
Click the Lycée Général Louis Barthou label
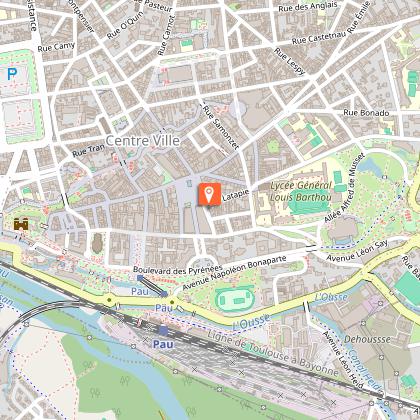pyautogui.click(x=301, y=191)
